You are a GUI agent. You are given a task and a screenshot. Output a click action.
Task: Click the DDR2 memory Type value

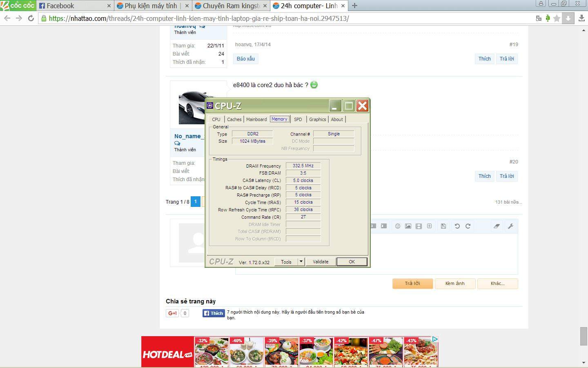pyautogui.click(x=252, y=134)
